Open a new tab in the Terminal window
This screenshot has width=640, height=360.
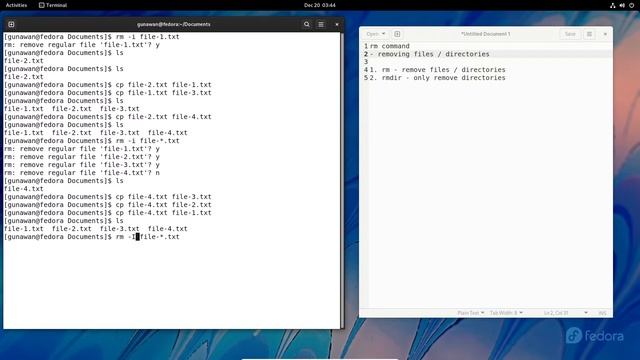pyautogui.click(x=11, y=24)
